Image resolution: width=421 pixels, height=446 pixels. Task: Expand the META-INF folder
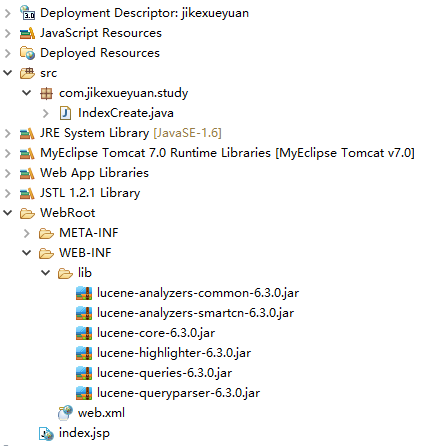[x=27, y=233]
